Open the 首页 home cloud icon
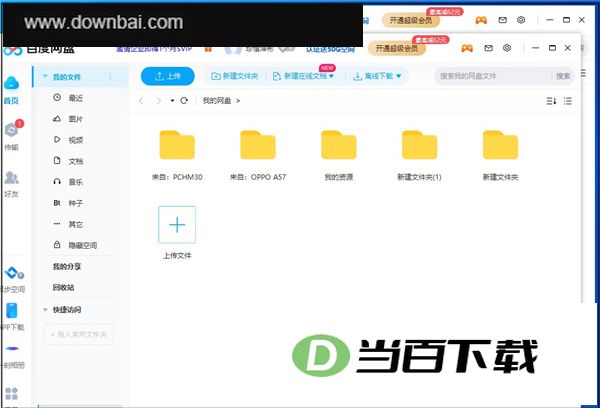Viewport: 600px width, 408px height. (x=11, y=83)
